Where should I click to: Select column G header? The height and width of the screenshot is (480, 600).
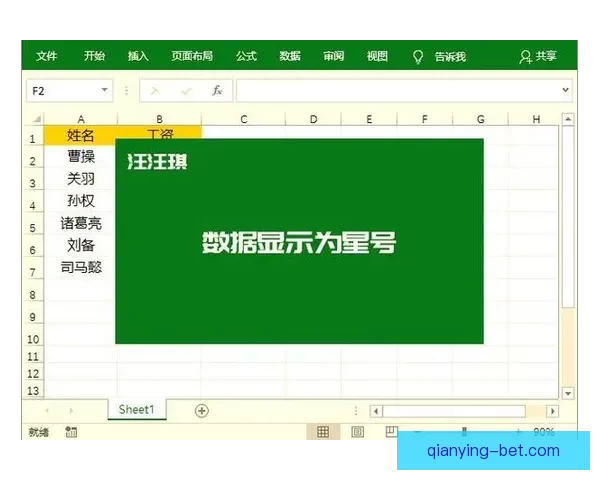pyautogui.click(x=481, y=119)
